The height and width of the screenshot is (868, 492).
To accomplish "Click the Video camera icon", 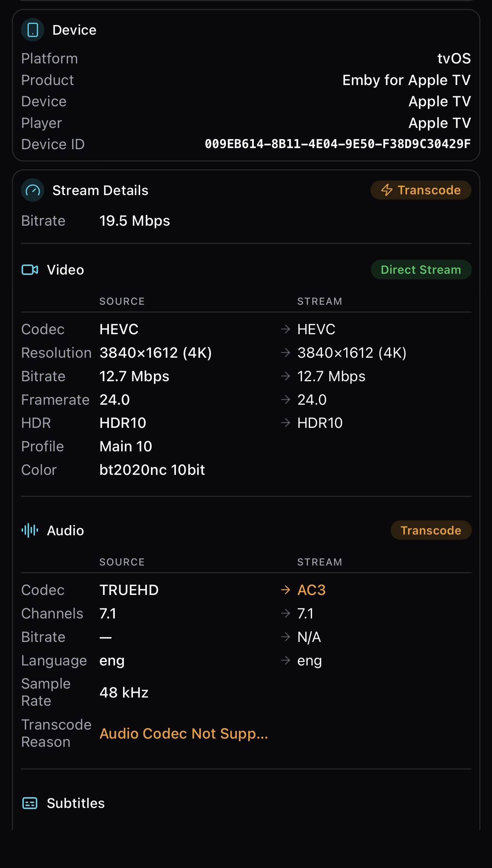I will (x=30, y=270).
